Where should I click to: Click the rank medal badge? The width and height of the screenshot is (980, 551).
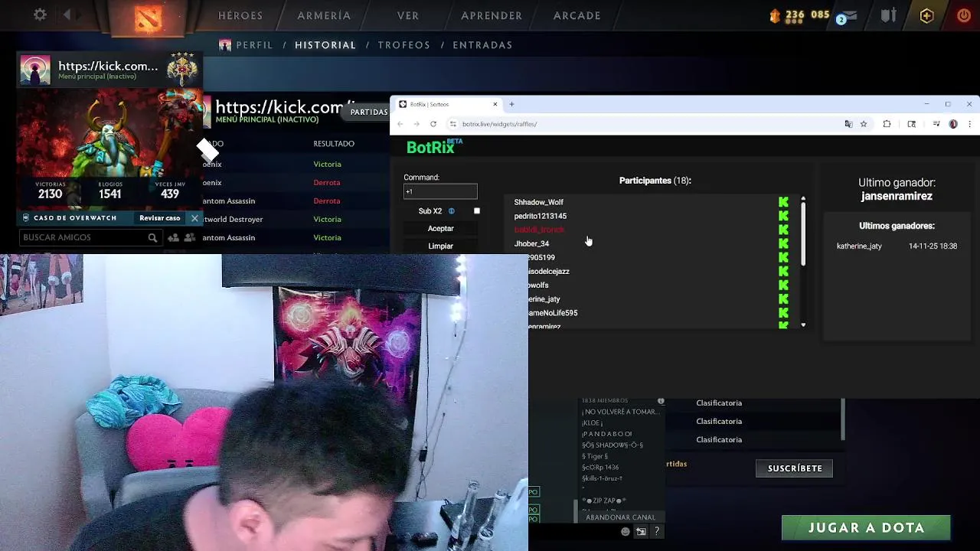[182, 70]
